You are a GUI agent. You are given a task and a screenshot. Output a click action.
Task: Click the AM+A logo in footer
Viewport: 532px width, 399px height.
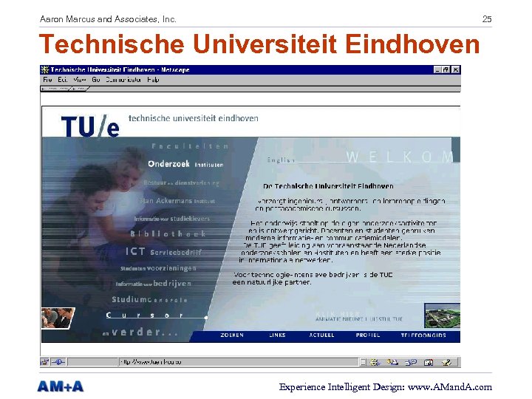pos(61,386)
